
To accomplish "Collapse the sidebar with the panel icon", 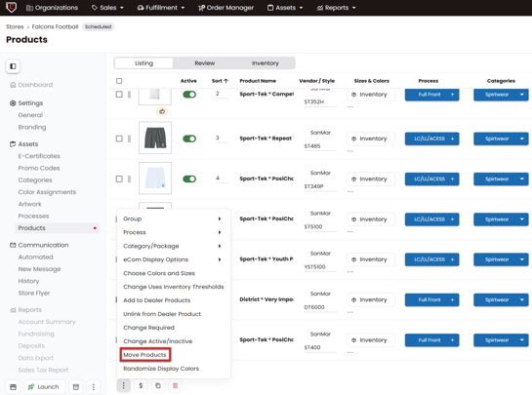I will 13,66.
